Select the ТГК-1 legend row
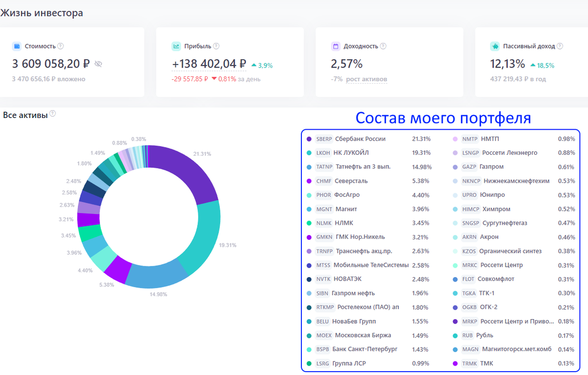Viewport: 588px width, 375px height. click(x=514, y=293)
